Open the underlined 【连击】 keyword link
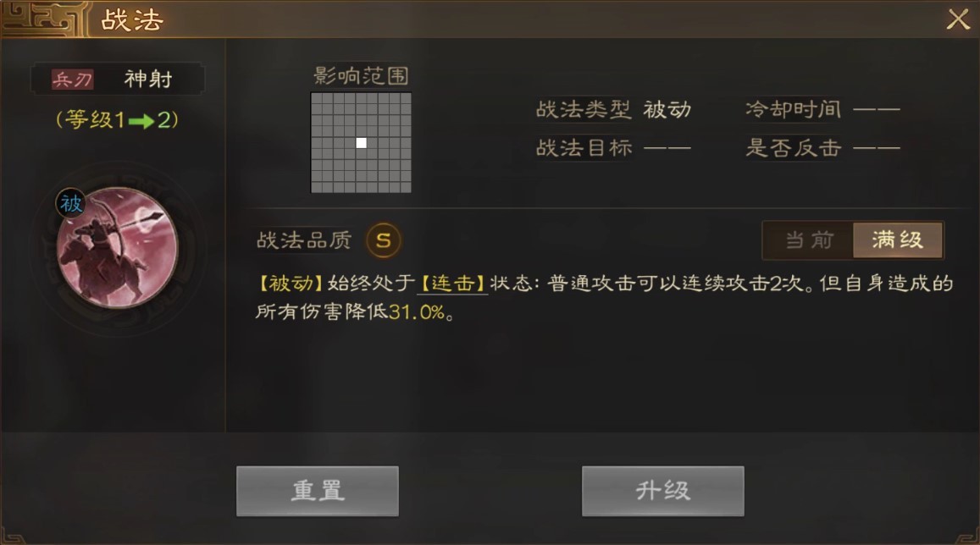This screenshot has height=545, width=980. (451, 284)
